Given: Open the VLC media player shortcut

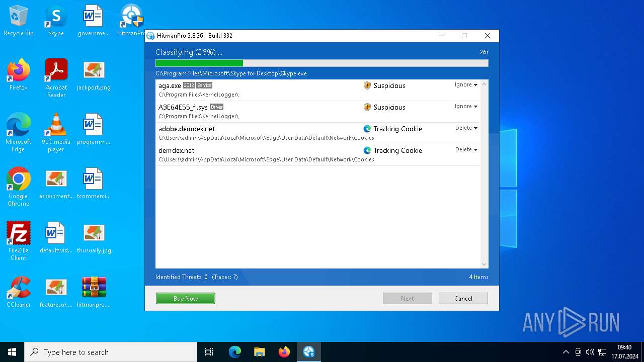Looking at the screenshot, I should 56,133.
